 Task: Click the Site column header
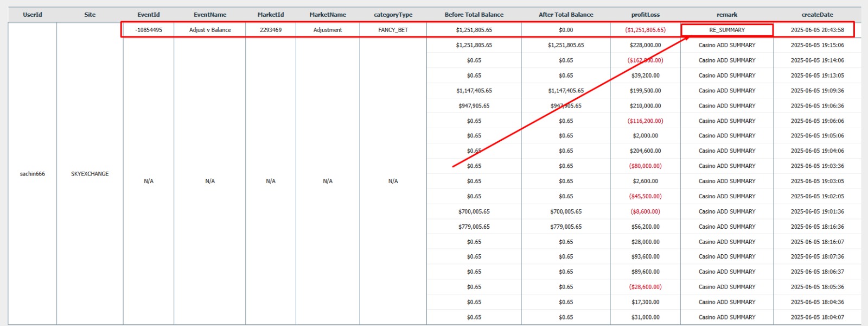(90, 15)
